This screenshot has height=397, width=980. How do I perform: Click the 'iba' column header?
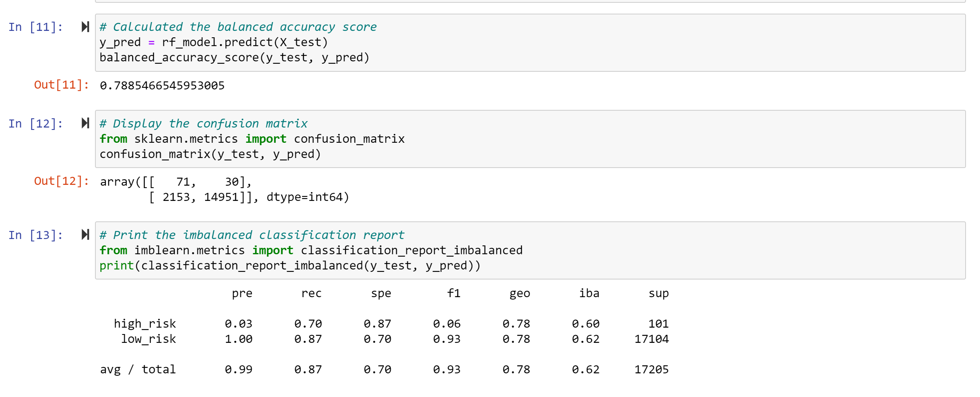click(x=589, y=293)
